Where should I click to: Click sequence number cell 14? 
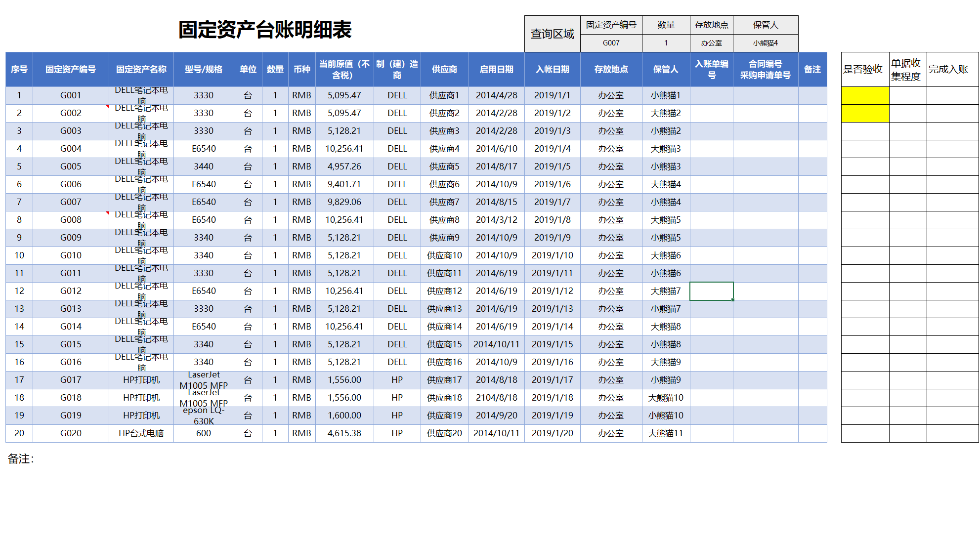19,327
